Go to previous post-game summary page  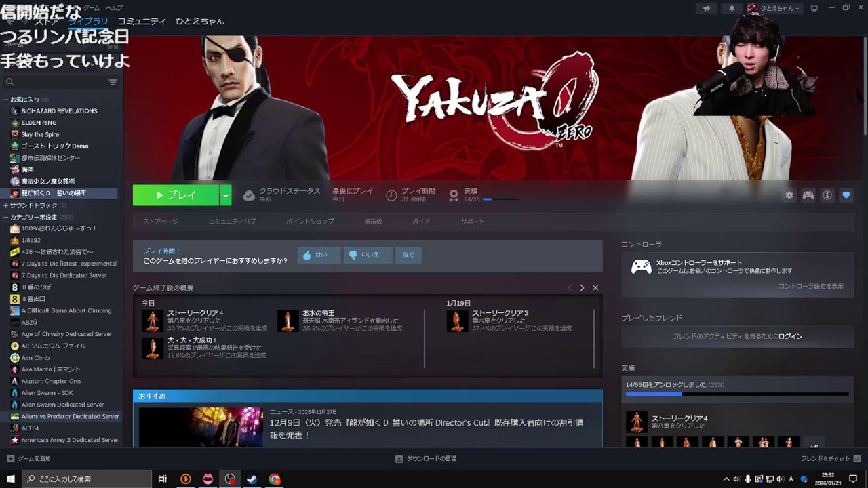[570, 288]
